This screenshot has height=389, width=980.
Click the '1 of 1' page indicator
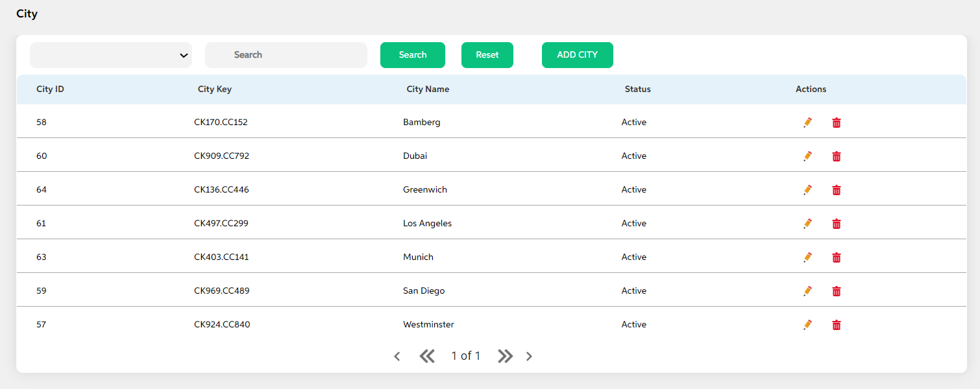pyautogui.click(x=466, y=356)
